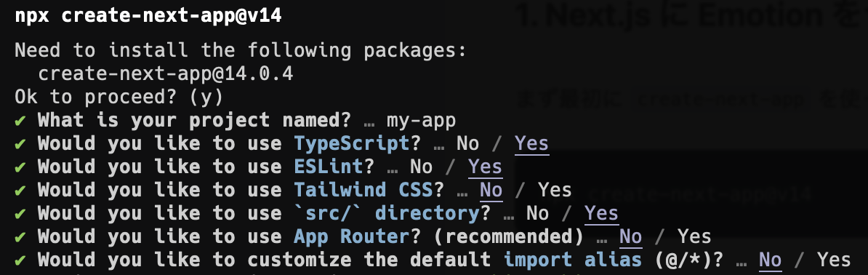Click the green checkmark beside project name prompt
The image size is (868, 275).
click(20, 120)
